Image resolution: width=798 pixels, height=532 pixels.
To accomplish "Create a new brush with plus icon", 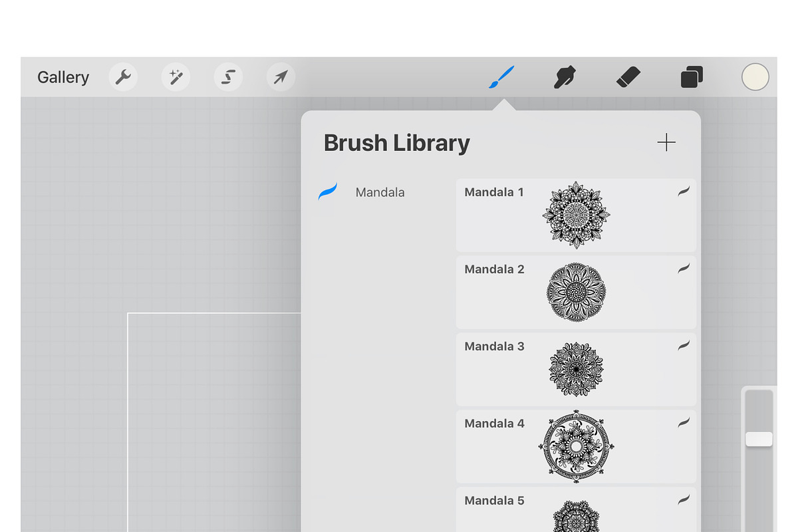I will (666, 142).
